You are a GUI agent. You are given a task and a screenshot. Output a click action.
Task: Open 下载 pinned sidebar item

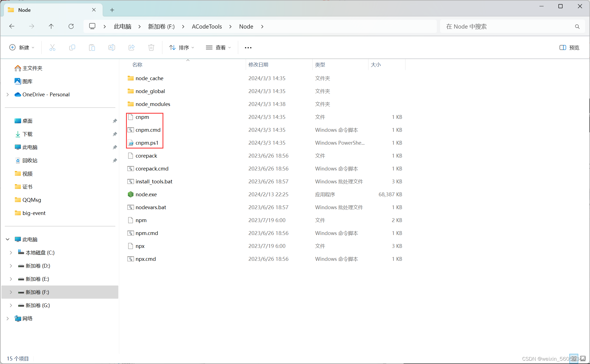pos(24,134)
